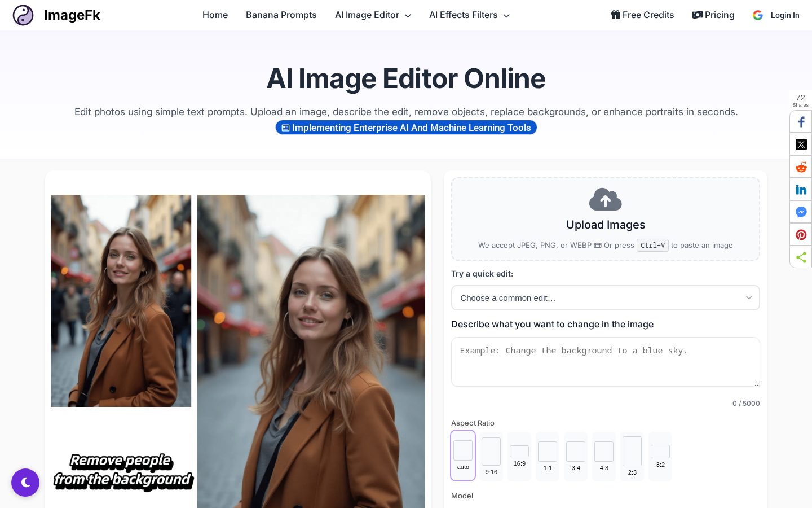Go to Home page
This screenshot has width=812, height=508.
[215, 15]
